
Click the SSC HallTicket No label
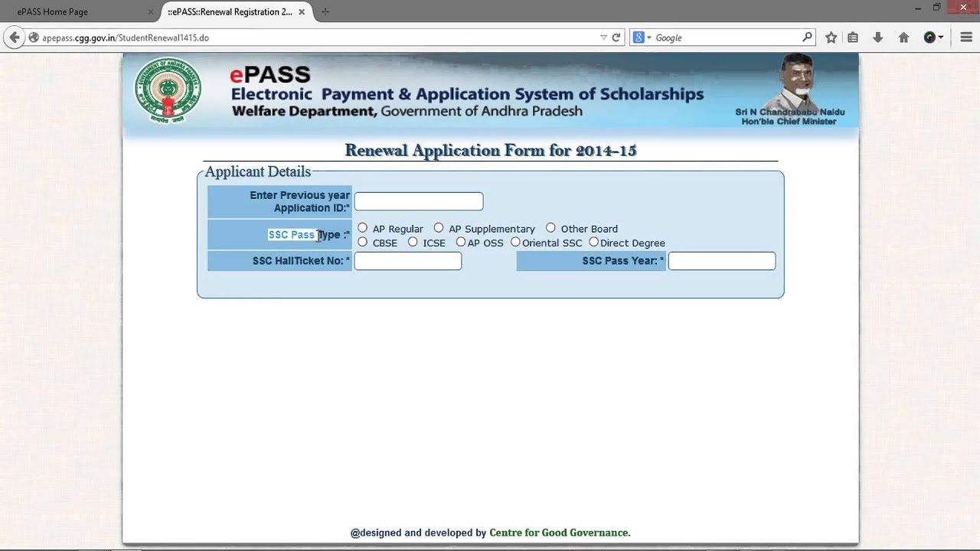coord(301,261)
